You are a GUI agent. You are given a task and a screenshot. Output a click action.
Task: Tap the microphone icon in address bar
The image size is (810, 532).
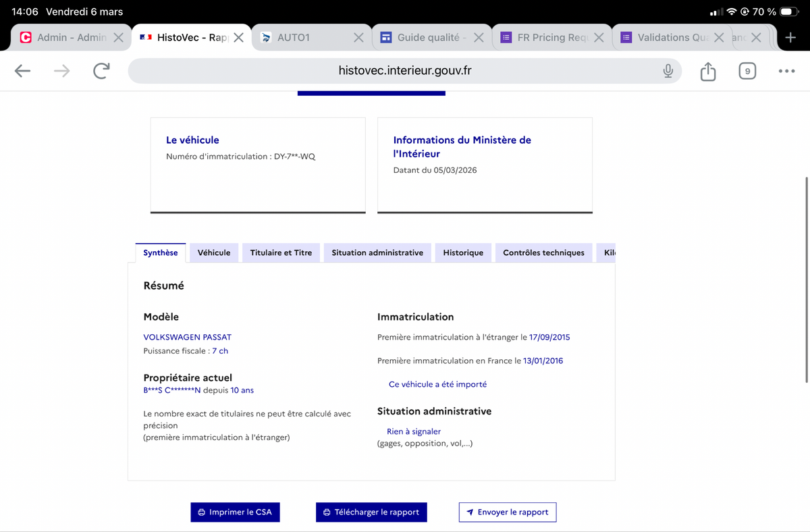[x=668, y=71]
